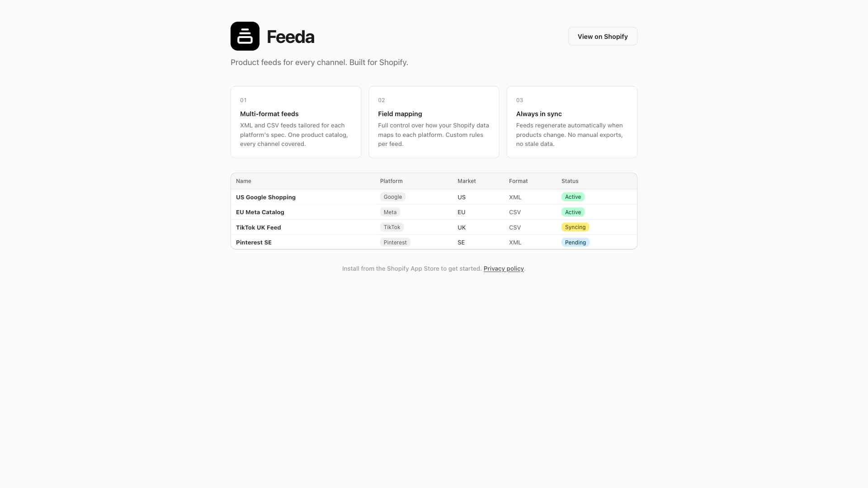Click the View on Shopify button
The height and width of the screenshot is (488, 868).
pyautogui.click(x=602, y=37)
